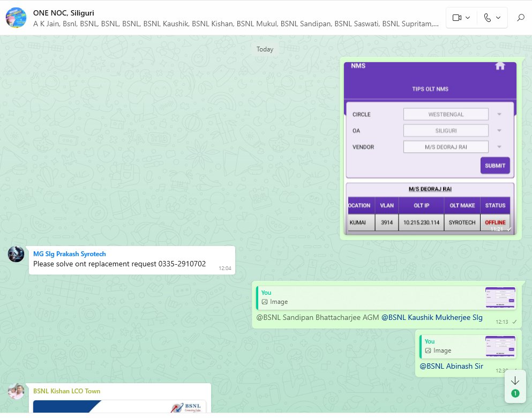532x418 pixels.
Task: Open @BSNL Abinash Sir mention
Action: click(451, 367)
